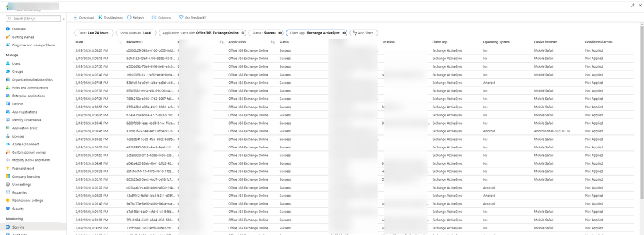This screenshot has width=644, height=235.
Task: Click the Download toolbar icon
Action: pos(75,17)
